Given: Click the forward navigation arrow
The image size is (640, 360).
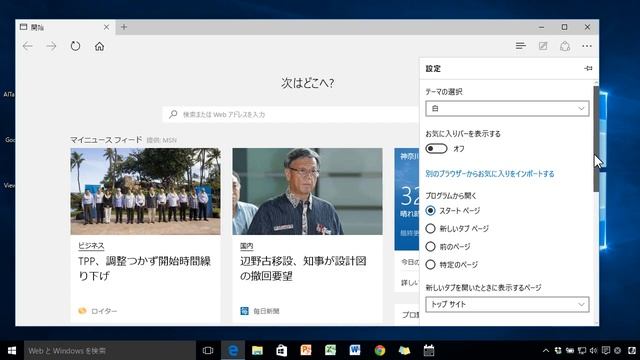Looking at the screenshot, I should coord(51,46).
